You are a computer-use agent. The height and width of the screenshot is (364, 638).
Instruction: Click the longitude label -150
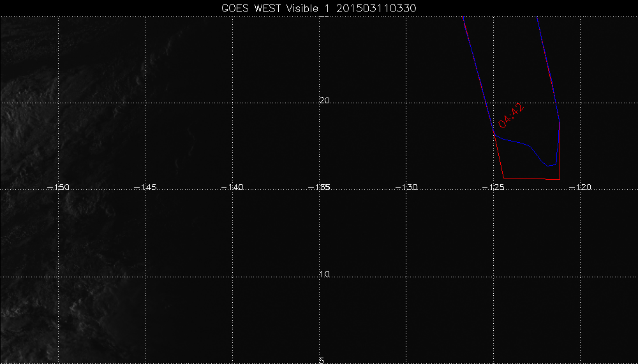pos(59,187)
